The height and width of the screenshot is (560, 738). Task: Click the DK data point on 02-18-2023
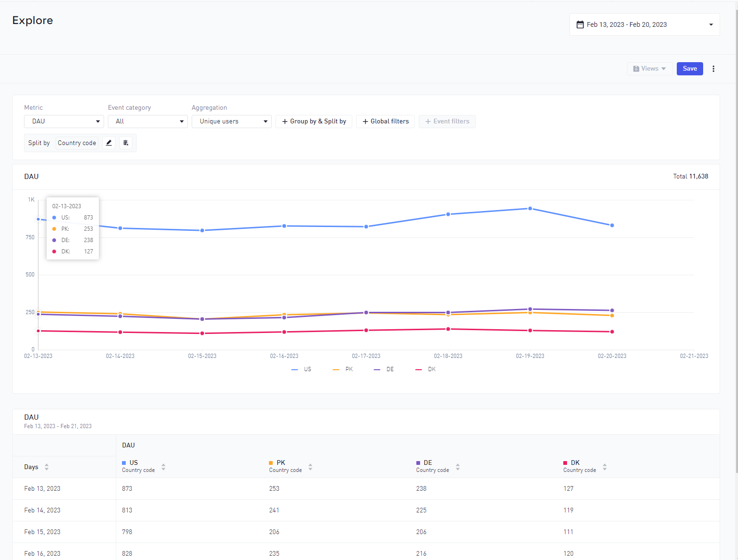[448, 329]
